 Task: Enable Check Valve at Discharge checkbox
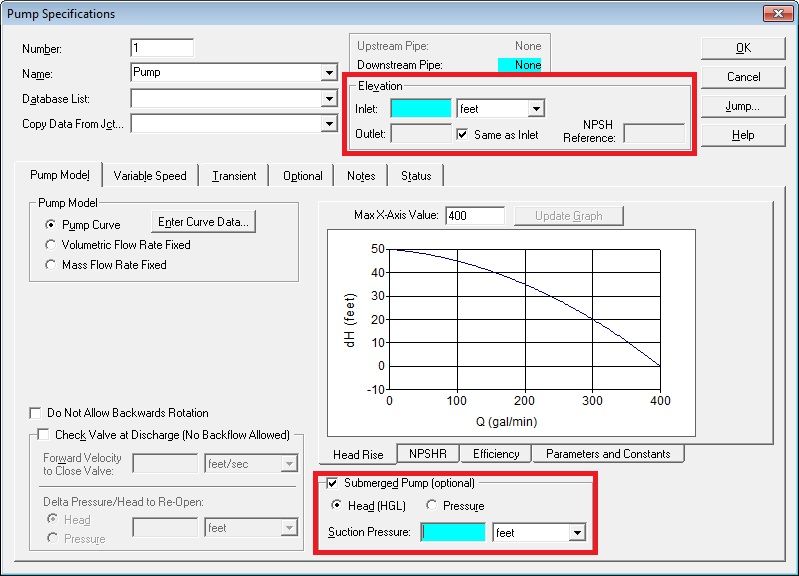point(43,435)
